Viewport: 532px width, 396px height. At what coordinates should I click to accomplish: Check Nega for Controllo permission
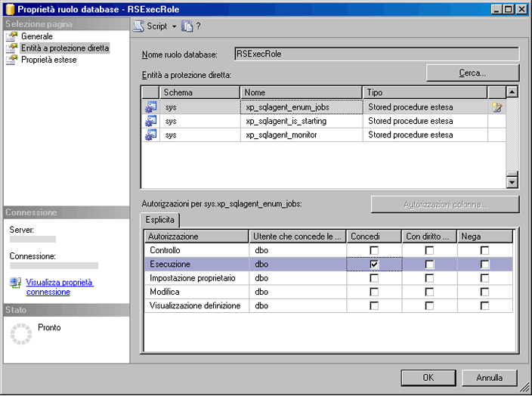(484, 250)
